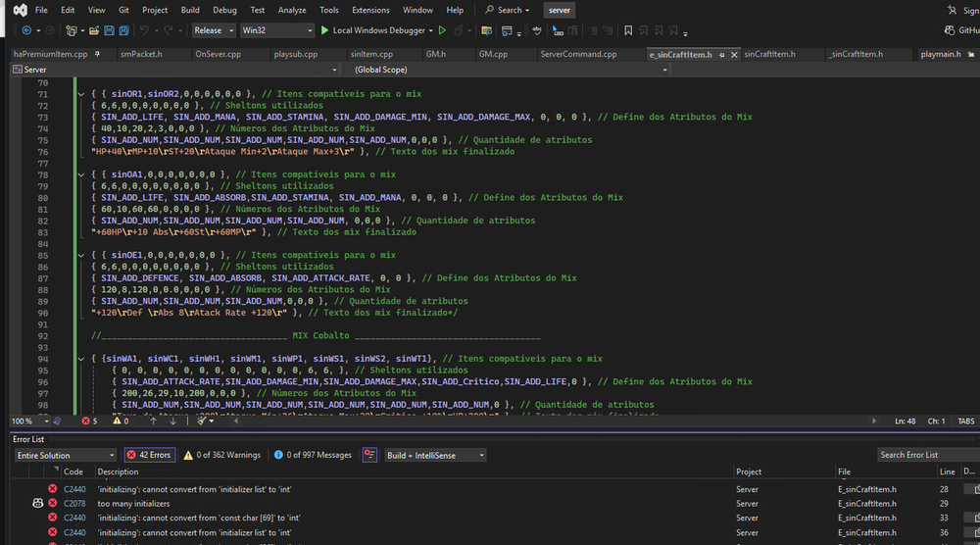This screenshot has width=980, height=545.
Task: Click the Open File folder icon
Action: pyautogui.click(x=94, y=30)
